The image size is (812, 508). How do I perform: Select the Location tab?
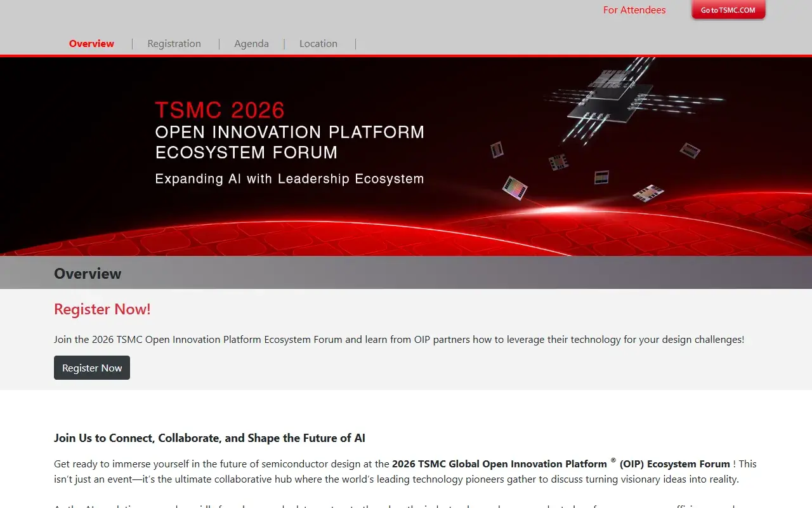pyautogui.click(x=318, y=44)
